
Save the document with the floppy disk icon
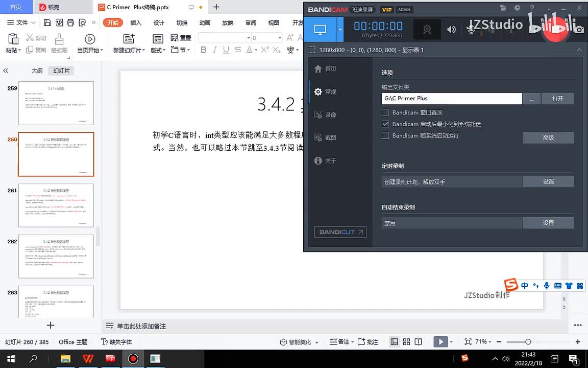[x=47, y=22]
